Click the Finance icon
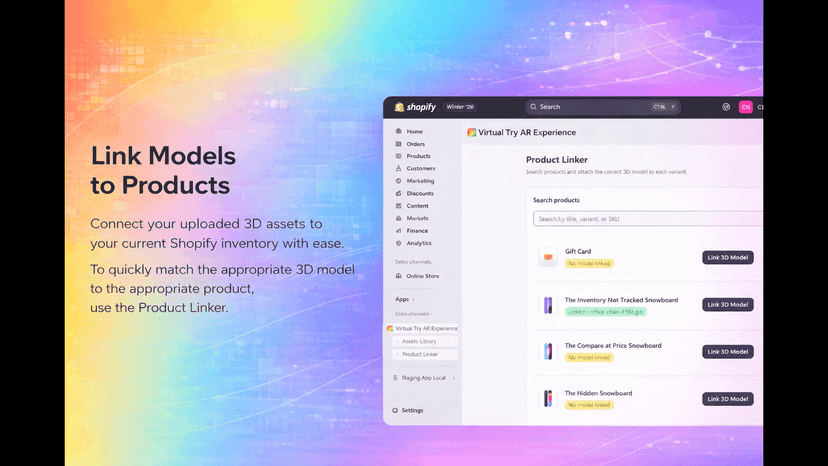Image resolution: width=828 pixels, height=466 pixels. click(x=399, y=230)
